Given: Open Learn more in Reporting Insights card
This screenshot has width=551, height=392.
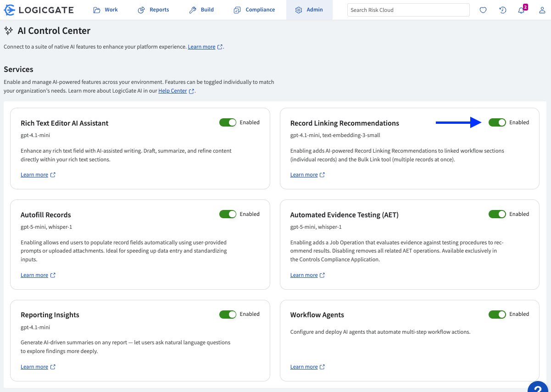Looking at the screenshot, I should pos(34,367).
